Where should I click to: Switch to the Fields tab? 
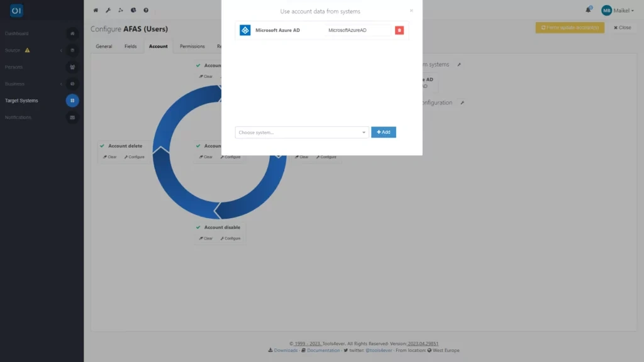(131, 46)
